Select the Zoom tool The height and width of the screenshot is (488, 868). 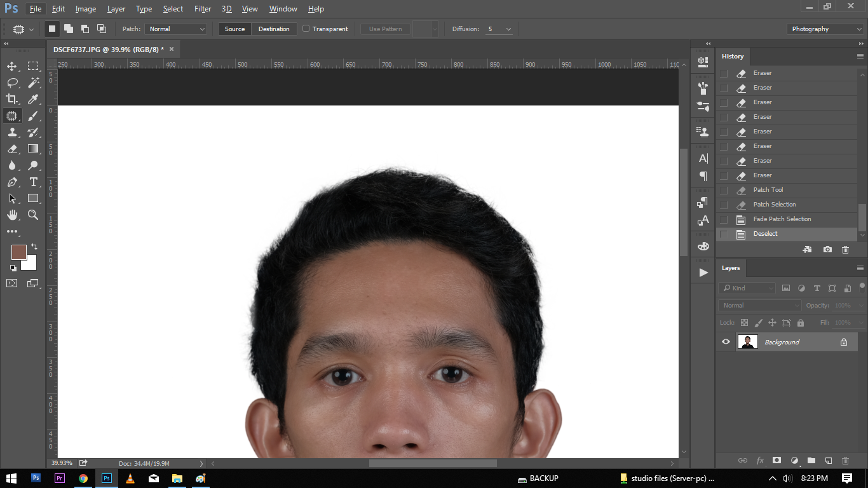point(33,215)
